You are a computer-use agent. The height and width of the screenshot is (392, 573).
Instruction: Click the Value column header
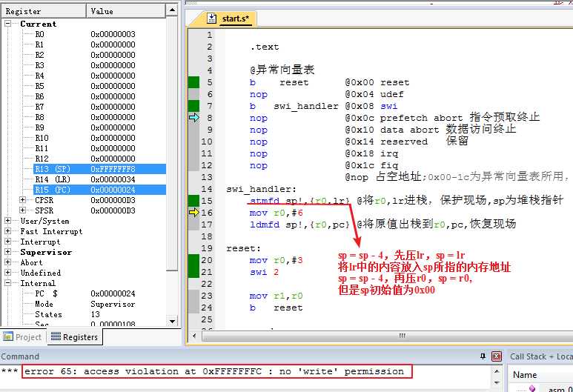(126, 11)
